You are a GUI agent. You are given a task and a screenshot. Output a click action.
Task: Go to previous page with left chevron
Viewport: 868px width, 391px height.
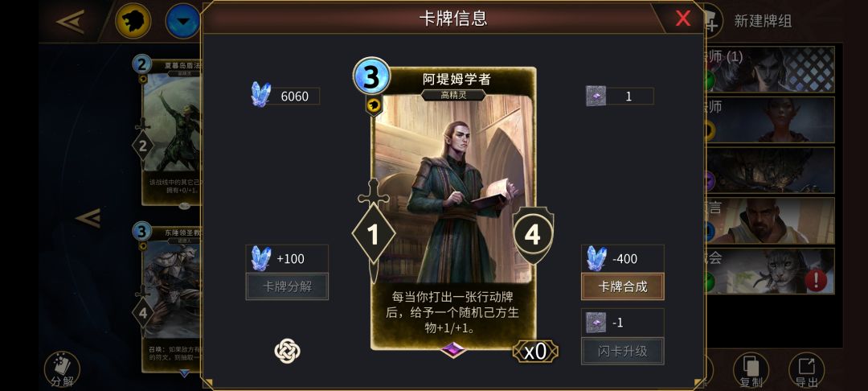coord(88,218)
